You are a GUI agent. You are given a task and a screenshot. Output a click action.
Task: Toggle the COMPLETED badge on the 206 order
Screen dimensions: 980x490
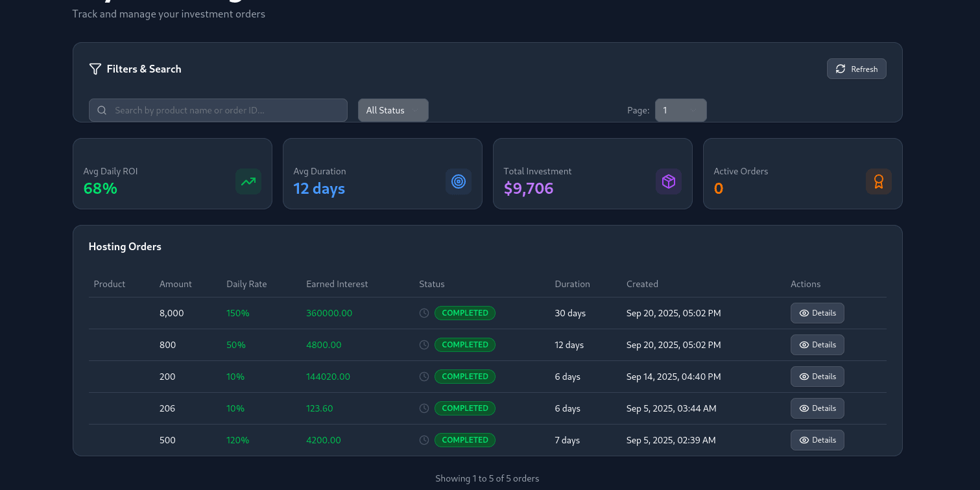[x=465, y=408]
